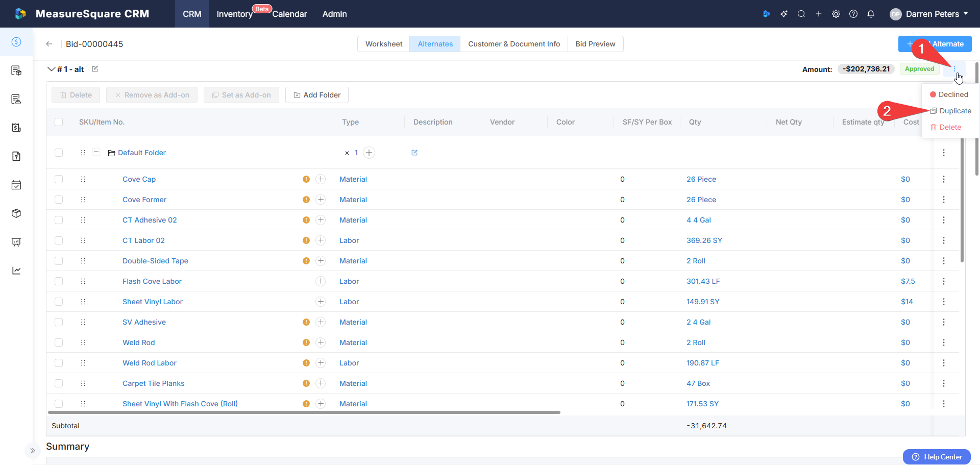
Task: Open the Bid Preview tab
Action: 595,44
